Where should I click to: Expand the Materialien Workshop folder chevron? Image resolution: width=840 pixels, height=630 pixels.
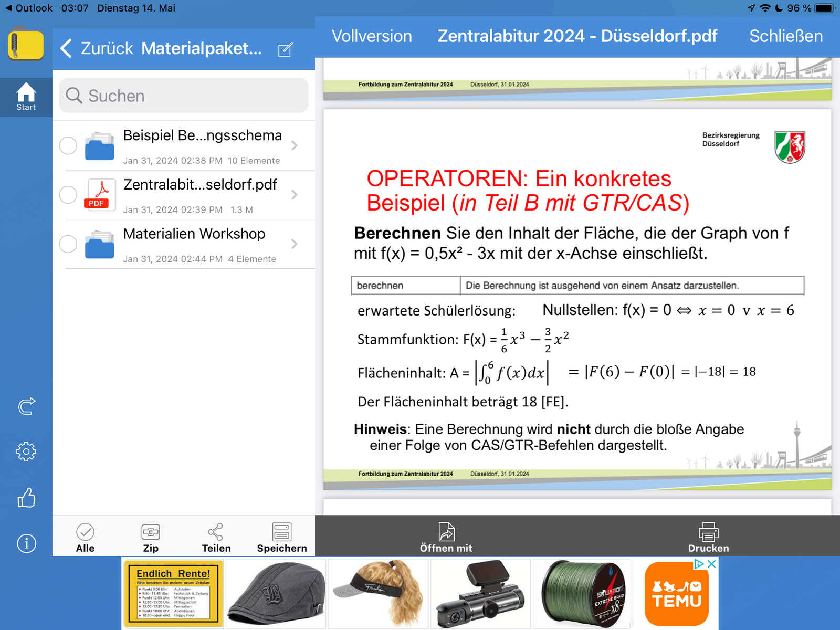pyautogui.click(x=295, y=244)
